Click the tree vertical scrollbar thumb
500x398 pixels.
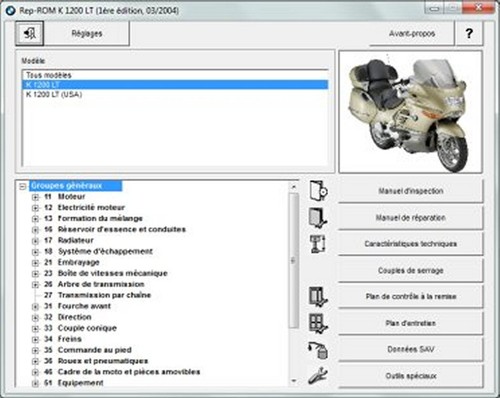tap(294, 261)
